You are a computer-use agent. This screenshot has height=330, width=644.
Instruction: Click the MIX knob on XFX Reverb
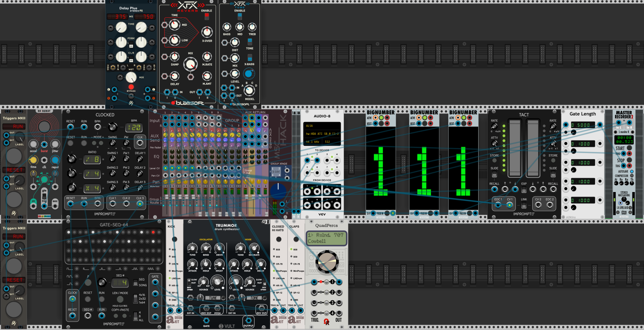point(190,64)
